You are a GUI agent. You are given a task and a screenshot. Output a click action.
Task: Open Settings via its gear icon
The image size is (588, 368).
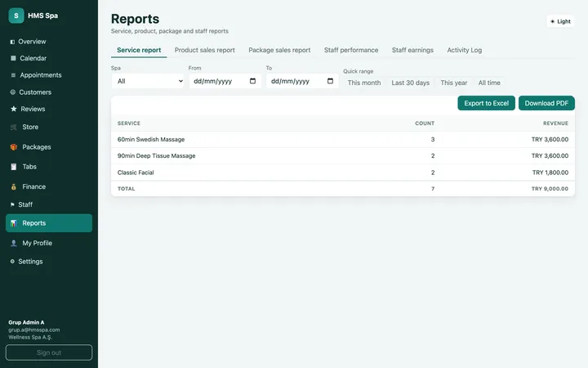12,262
